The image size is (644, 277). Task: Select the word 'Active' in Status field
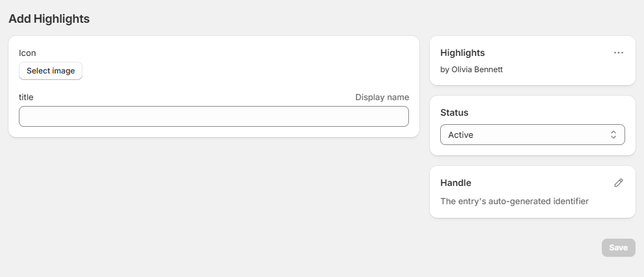[460, 135]
